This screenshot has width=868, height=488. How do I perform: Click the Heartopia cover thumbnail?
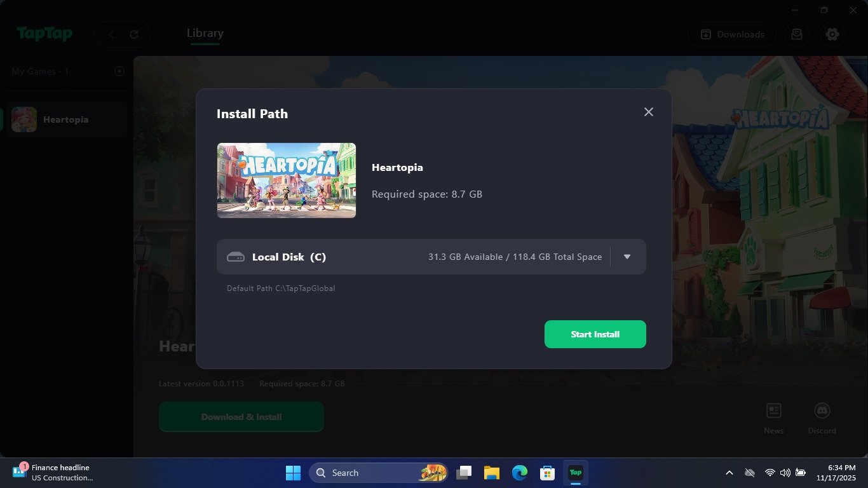click(x=286, y=180)
